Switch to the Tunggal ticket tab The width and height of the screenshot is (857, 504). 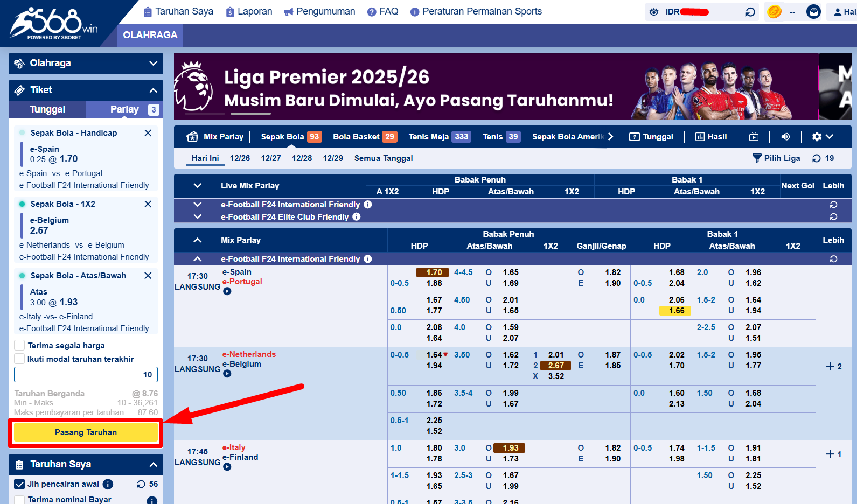[47, 109]
